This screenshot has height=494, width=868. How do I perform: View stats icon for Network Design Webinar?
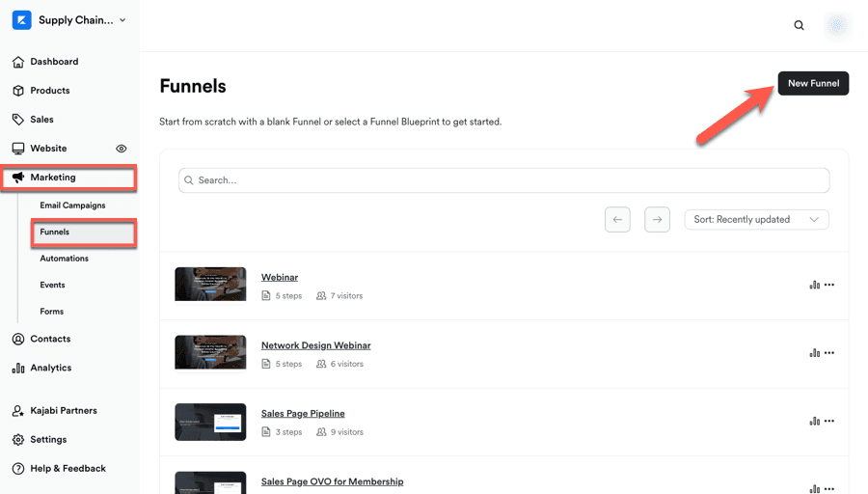coord(815,353)
